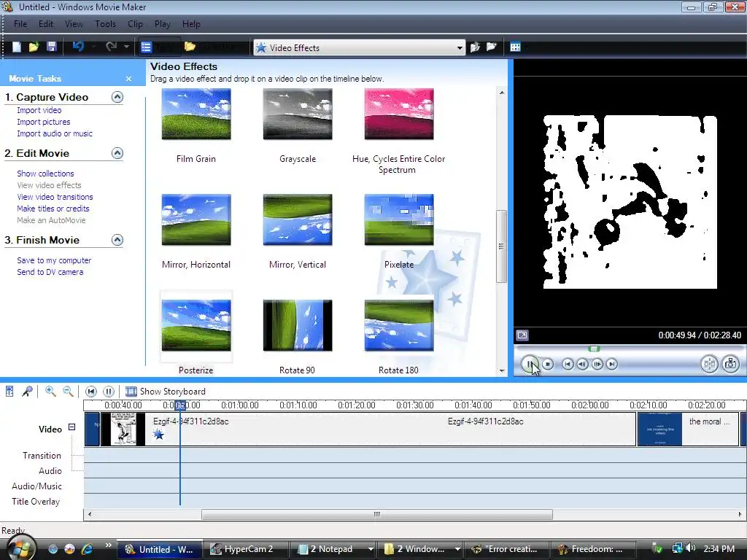Open the View menu
Viewport: 747px width, 560px height.
(74, 24)
